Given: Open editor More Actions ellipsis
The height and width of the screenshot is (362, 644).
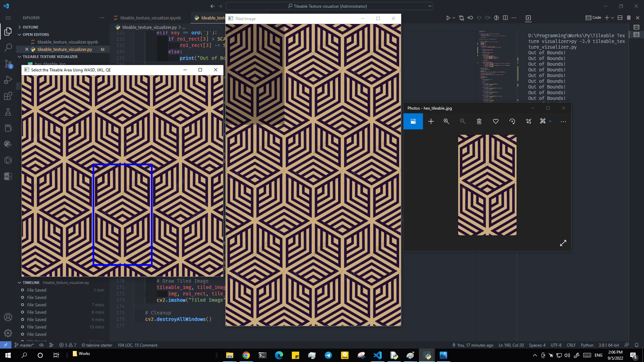Looking at the screenshot, I should pos(514,18).
